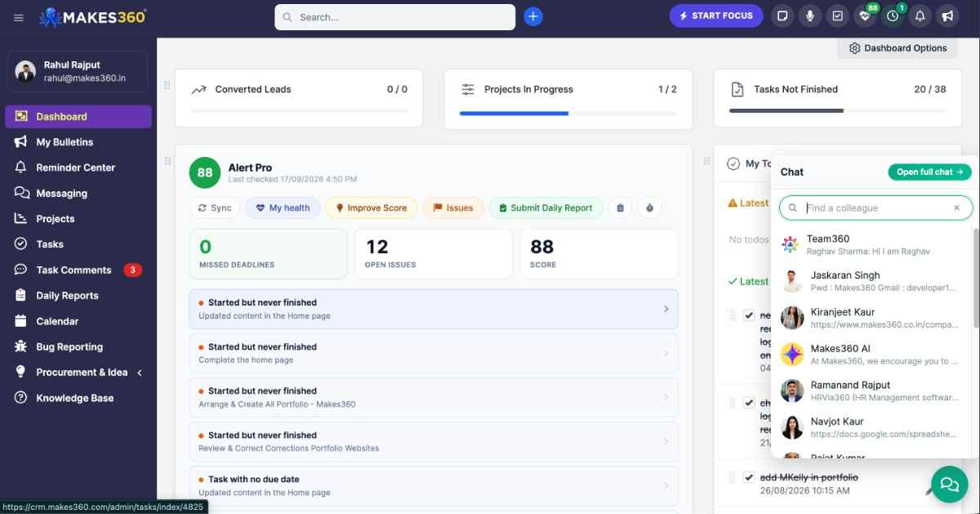Click the clipboard icon in Alert Pro toolbar
This screenshot has width=980, height=514.
[620, 208]
